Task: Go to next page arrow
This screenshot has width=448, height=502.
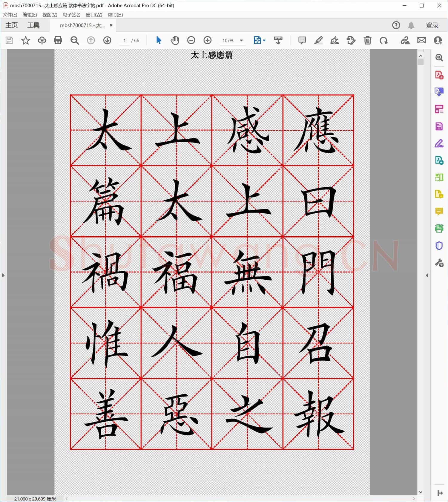Action: pyautogui.click(x=107, y=40)
